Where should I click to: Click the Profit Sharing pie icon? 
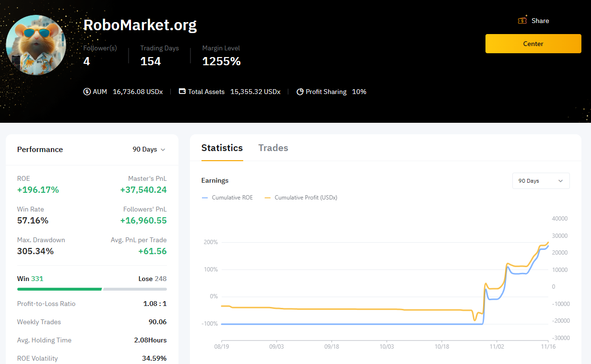[300, 92]
